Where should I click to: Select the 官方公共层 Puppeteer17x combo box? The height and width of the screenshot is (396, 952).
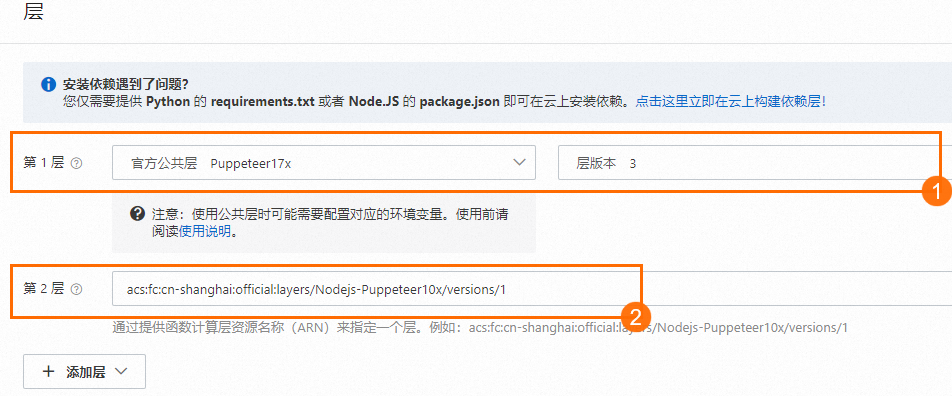[324, 162]
